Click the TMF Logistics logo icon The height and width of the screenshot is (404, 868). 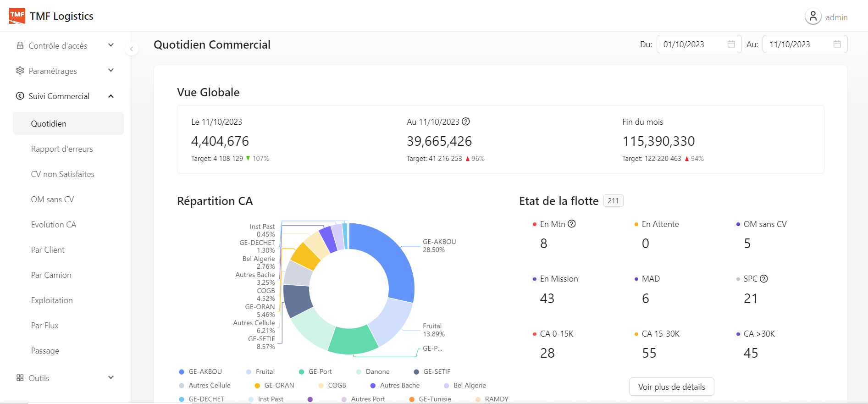point(17,16)
